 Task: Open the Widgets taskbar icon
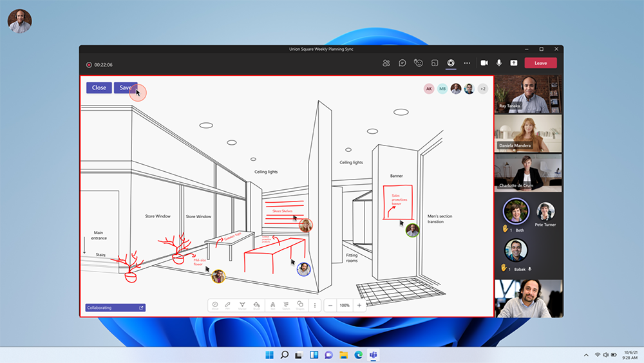(x=314, y=355)
